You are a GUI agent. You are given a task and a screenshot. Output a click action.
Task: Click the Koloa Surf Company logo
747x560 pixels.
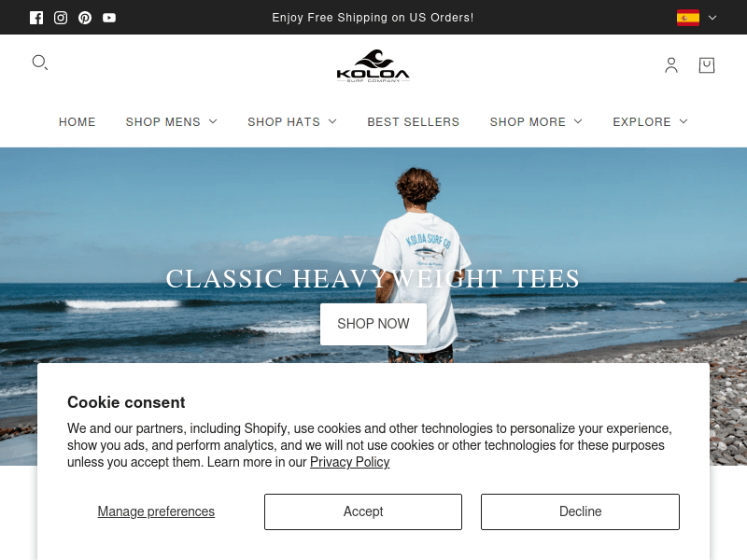[x=373, y=65]
